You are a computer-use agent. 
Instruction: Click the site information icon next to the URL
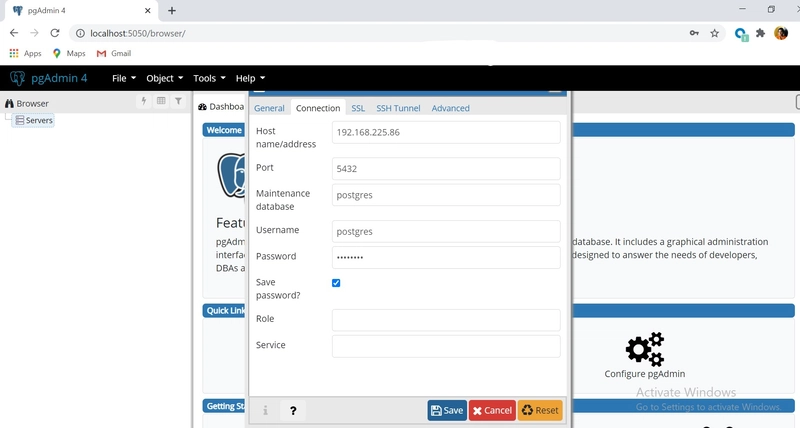tap(80, 33)
